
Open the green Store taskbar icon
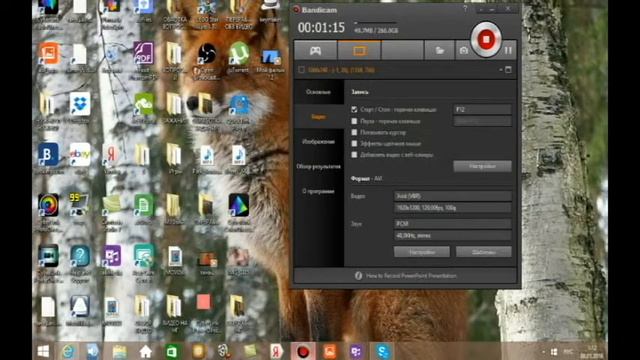[172, 351]
